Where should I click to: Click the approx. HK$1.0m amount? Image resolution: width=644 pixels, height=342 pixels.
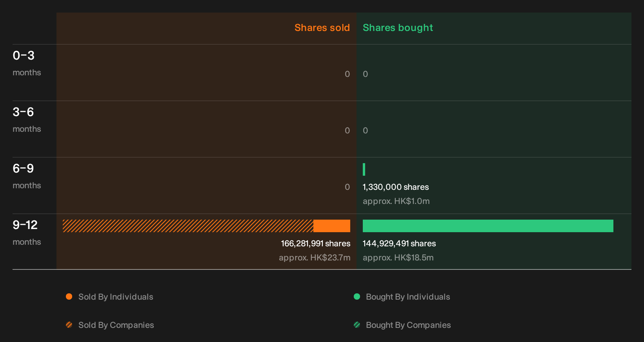(396, 201)
